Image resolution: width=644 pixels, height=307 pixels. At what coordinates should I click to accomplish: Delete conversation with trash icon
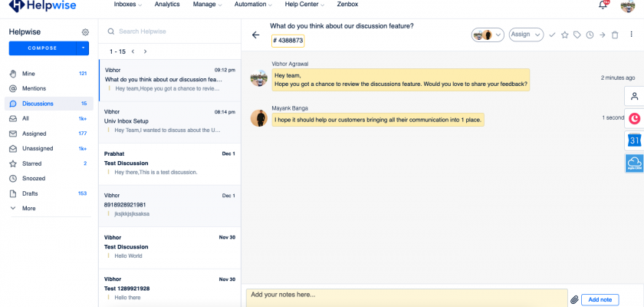click(x=615, y=35)
